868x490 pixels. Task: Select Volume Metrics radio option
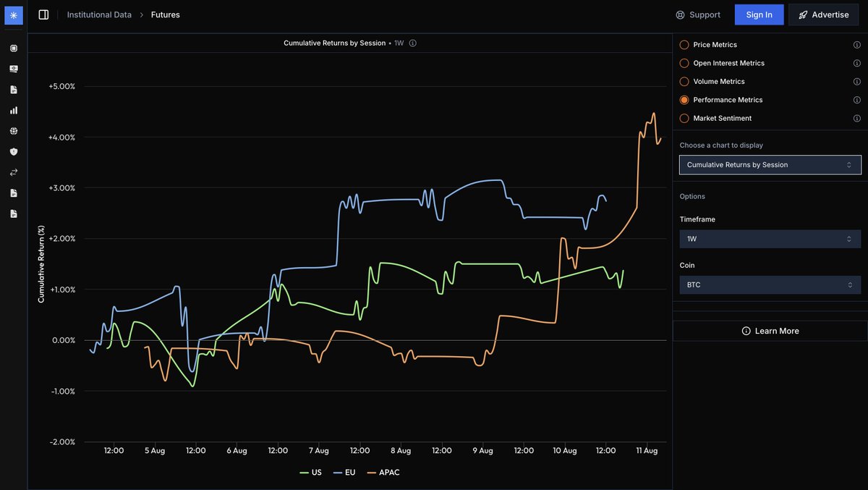pyautogui.click(x=684, y=82)
